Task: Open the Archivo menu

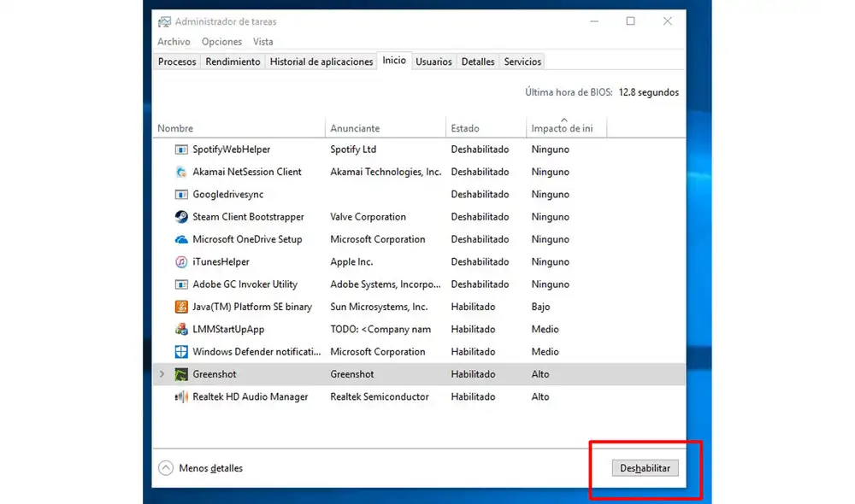Action: [x=174, y=42]
